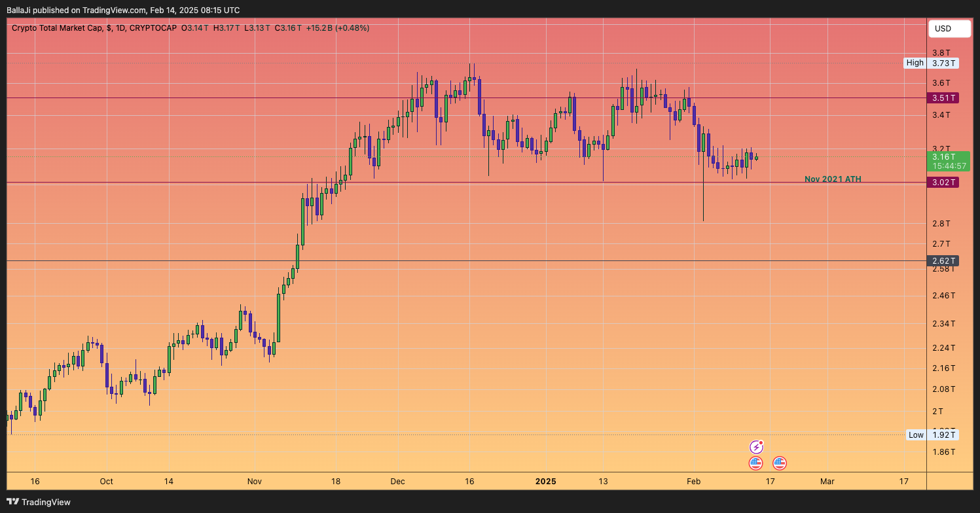The width and height of the screenshot is (980, 513).
Task: Click the rightmost US flag event icon
Action: 779,463
